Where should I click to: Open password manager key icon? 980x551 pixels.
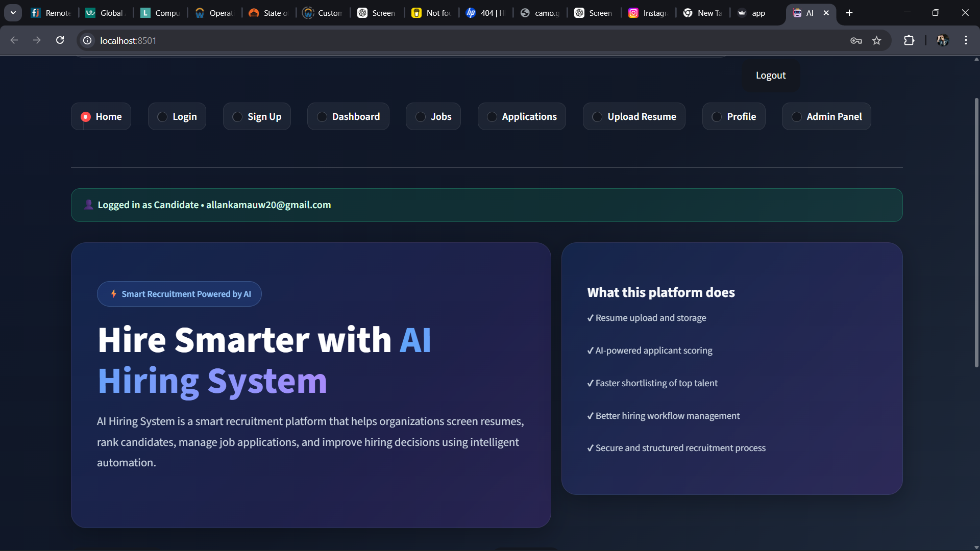tap(856, 40)
